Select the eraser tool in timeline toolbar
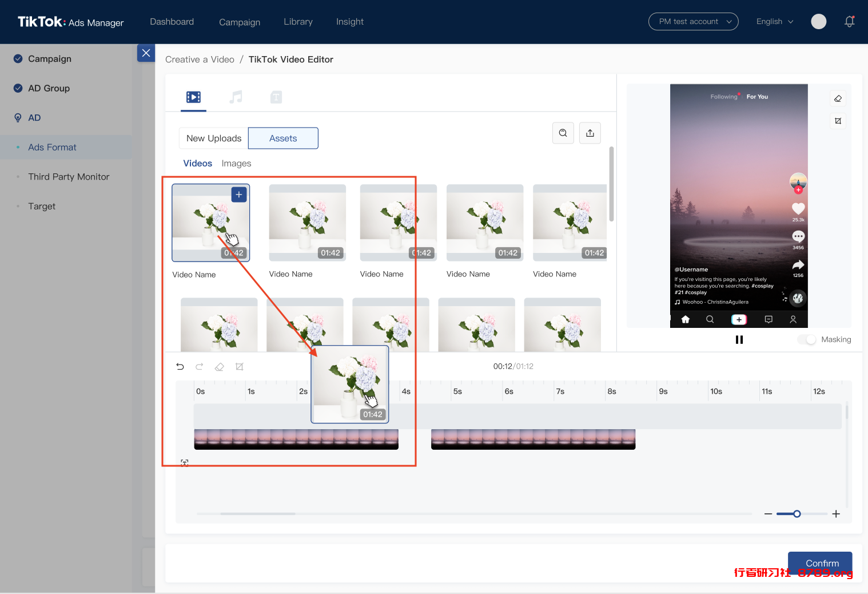The image size is (868, 594). [220, 367]
